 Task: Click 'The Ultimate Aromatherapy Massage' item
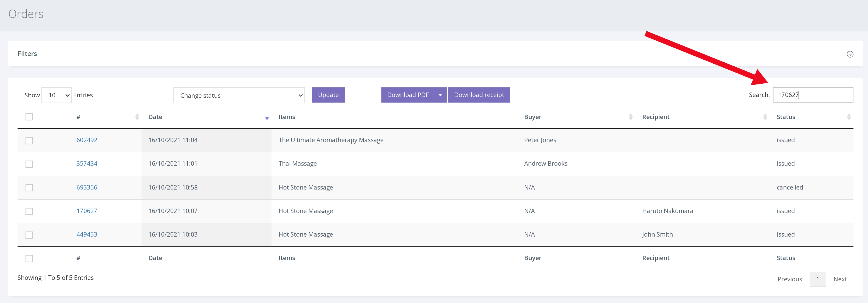coord(331,140)
